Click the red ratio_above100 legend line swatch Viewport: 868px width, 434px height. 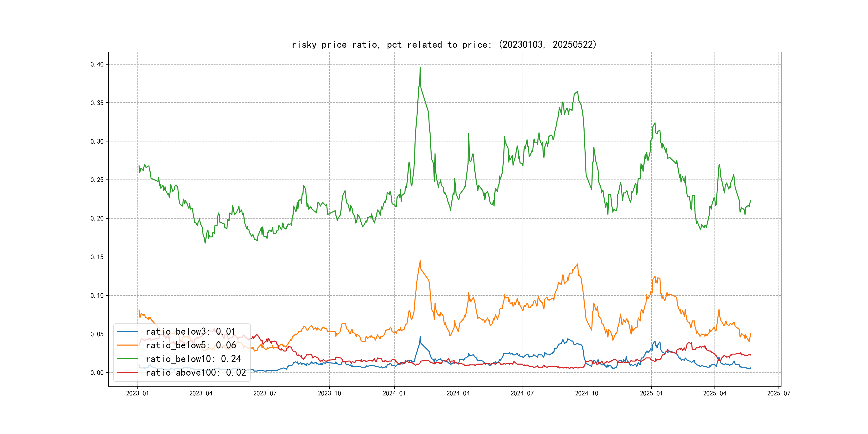(x=127, y=372)
